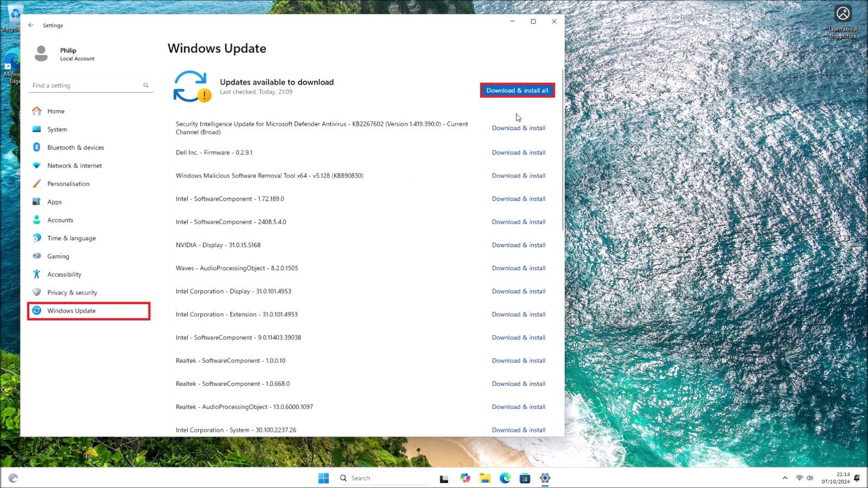Click the back arrow in Settings
The image size is (868, 488).
coord(31,25)
